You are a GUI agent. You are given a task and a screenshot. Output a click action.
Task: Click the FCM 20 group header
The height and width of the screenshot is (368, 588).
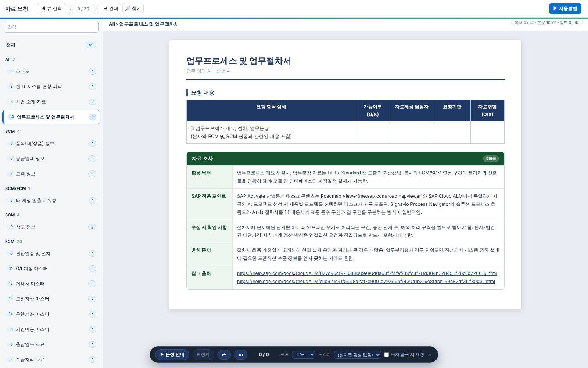click(14, 241)
